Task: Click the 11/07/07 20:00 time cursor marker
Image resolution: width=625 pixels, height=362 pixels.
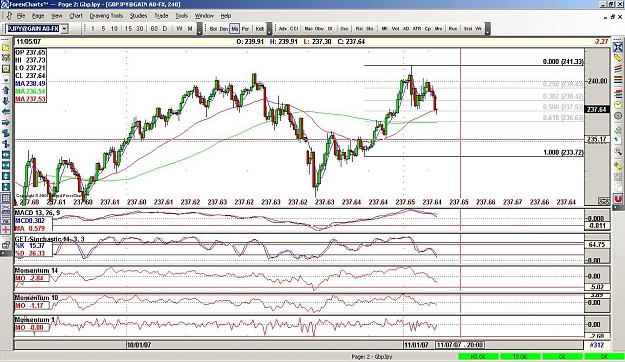Action: (459, 344)
